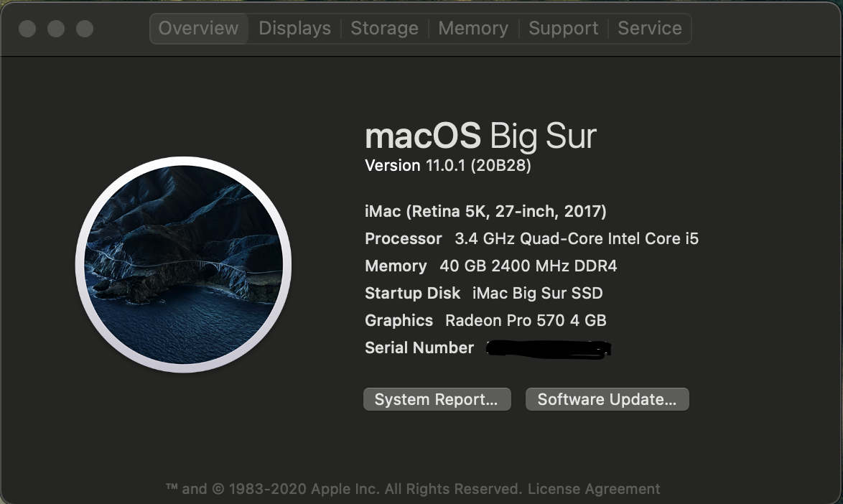Click the macOS Big Sur title
This screenshot has height=504, width=843.
(480, 136)
